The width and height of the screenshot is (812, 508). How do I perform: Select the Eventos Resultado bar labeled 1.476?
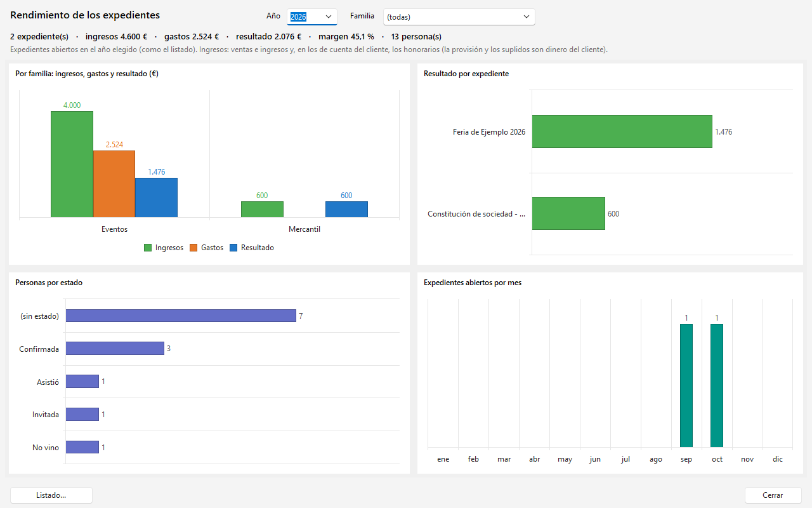156,197
